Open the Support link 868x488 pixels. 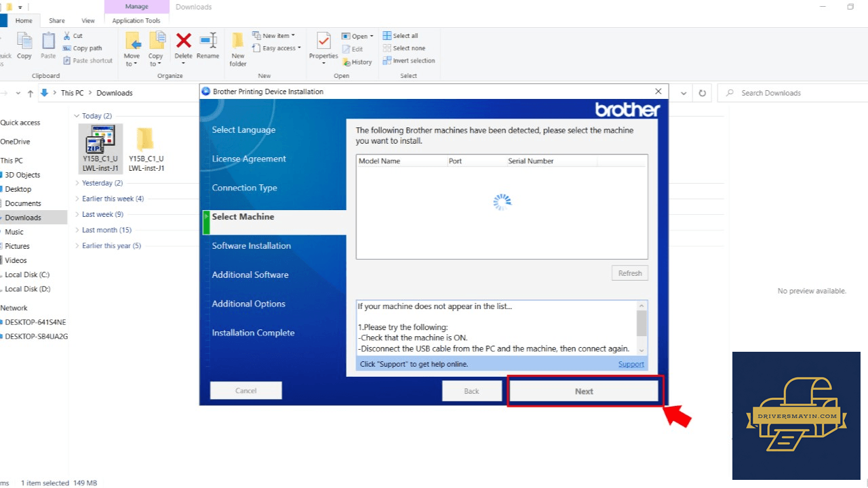coord(631,364)
